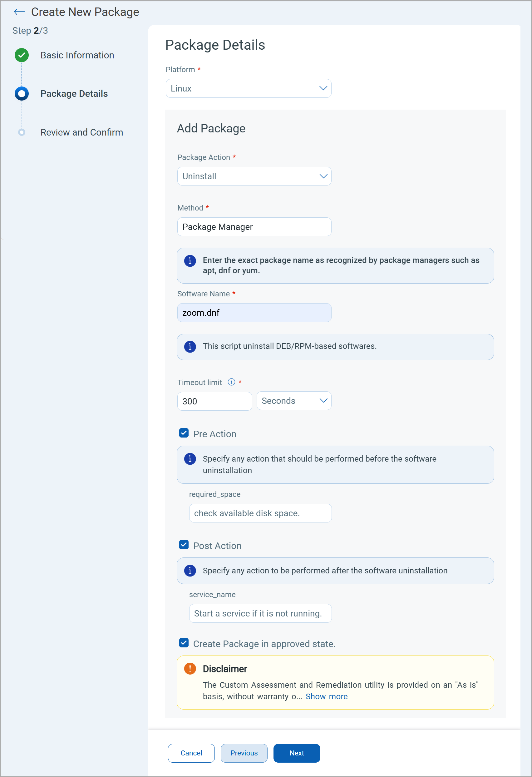Select the Review and Confirm step

click(x=81, y=132)
